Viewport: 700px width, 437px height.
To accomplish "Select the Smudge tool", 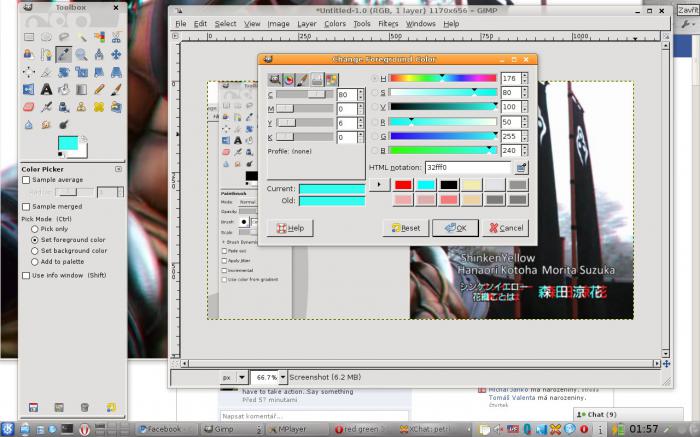I will pos(46,125).
